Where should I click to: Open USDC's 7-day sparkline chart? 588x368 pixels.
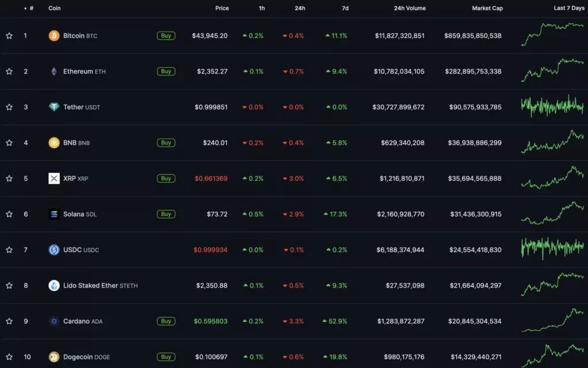click(x=552, y=248)
